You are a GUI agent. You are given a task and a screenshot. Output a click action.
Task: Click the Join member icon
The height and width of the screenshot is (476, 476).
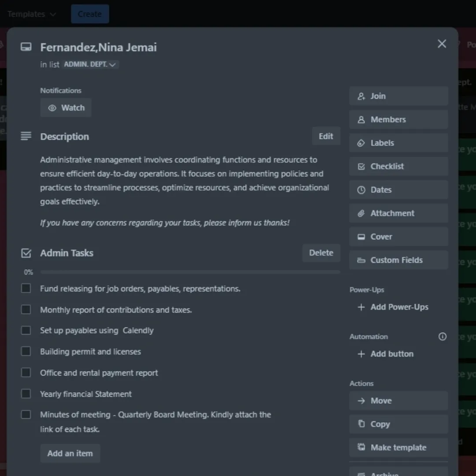point(361,96)
